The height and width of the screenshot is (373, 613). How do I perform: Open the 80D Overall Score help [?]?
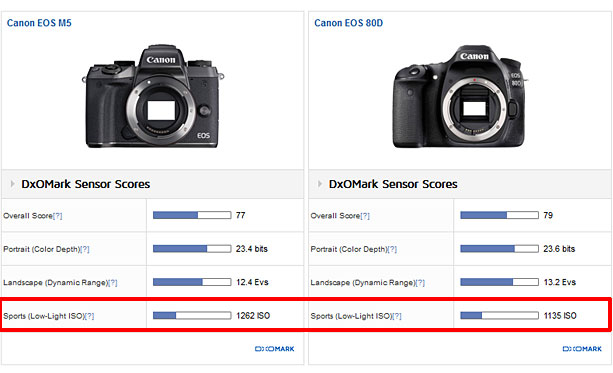pyautogui.click(x=365, y=216)
